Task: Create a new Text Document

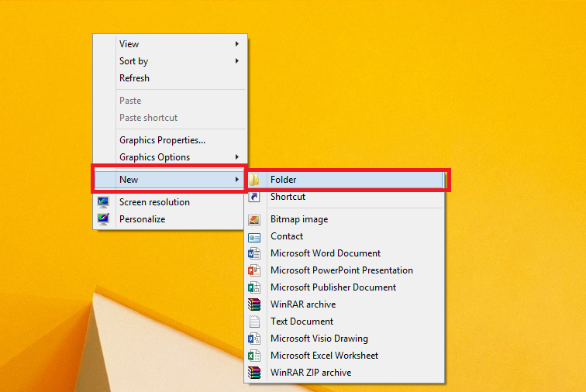Action: (345, 322)
